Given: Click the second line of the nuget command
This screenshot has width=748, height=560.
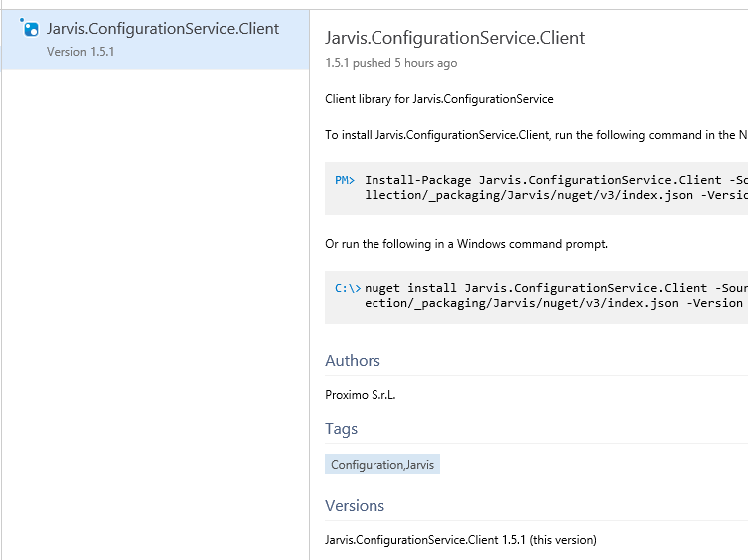Looking at the screenshot, I should [x=555, y=303].
